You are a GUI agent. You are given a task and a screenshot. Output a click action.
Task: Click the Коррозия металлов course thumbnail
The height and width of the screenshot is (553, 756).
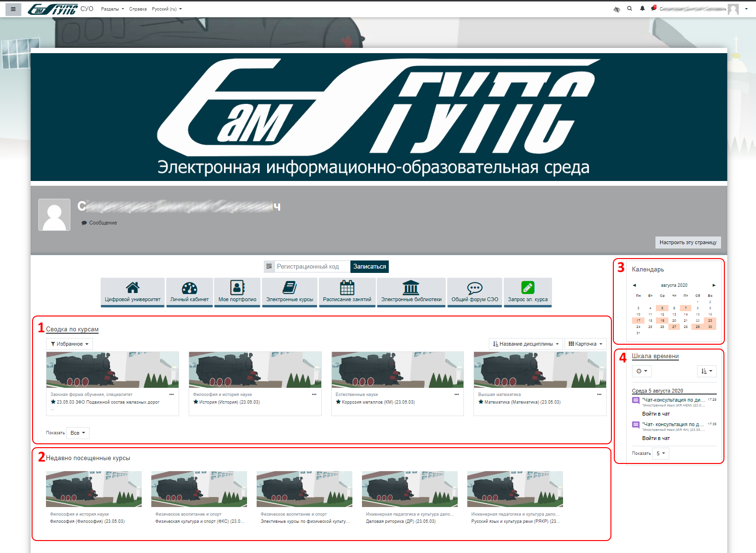tap(397, 370)
